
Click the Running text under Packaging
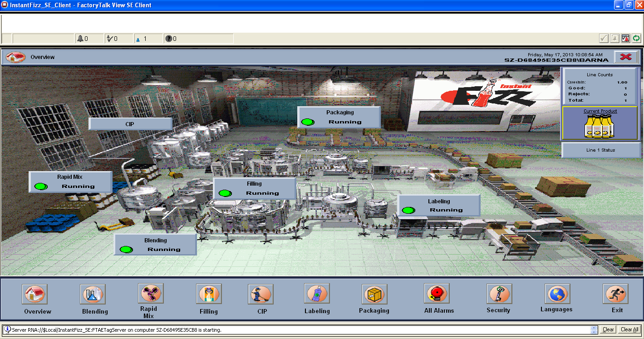pos(345,122)
